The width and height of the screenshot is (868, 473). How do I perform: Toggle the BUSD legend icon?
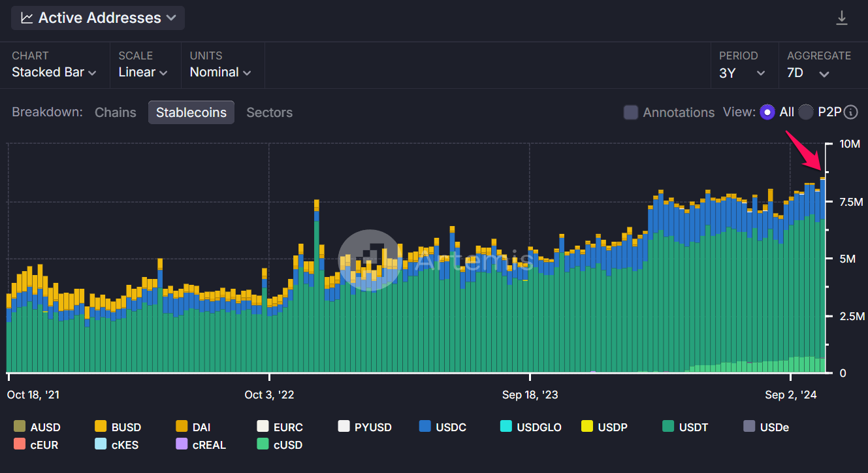(x=101, y=427)
